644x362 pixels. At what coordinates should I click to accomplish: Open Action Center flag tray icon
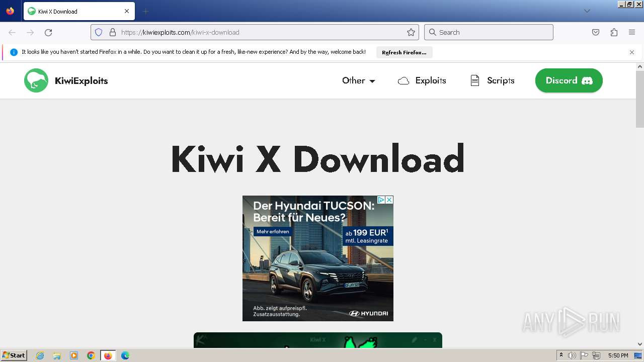(584, 355)
